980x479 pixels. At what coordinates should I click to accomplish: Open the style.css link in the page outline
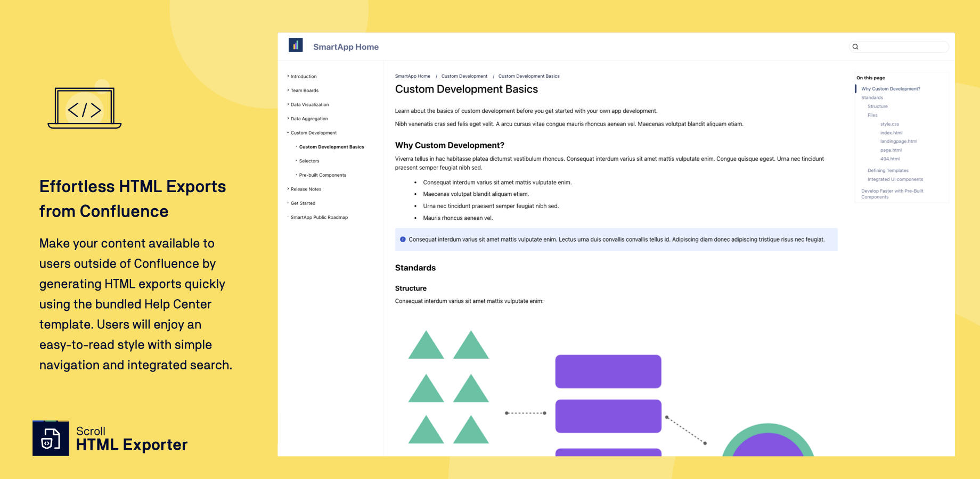click(890, 123)
